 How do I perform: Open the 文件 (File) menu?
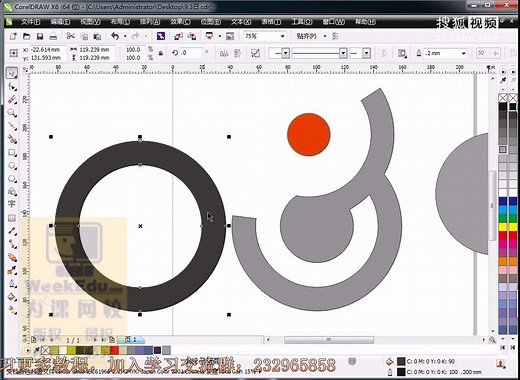(x=31, y=22)
